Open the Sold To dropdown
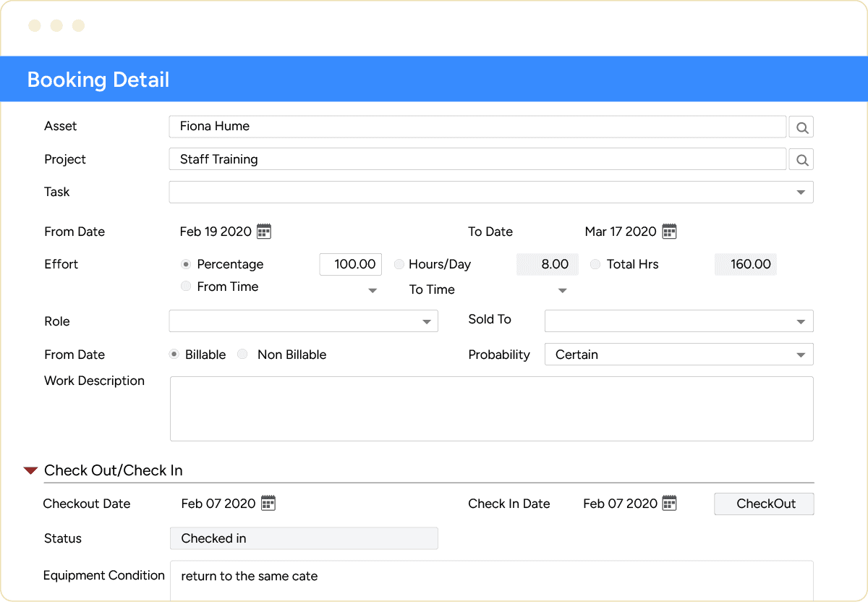This screenshot has width=868, height=602. point(800,321)
